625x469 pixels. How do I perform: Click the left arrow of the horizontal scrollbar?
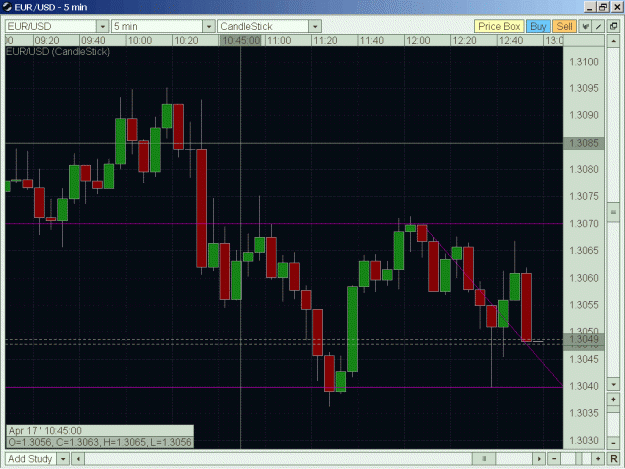(79, 459)
